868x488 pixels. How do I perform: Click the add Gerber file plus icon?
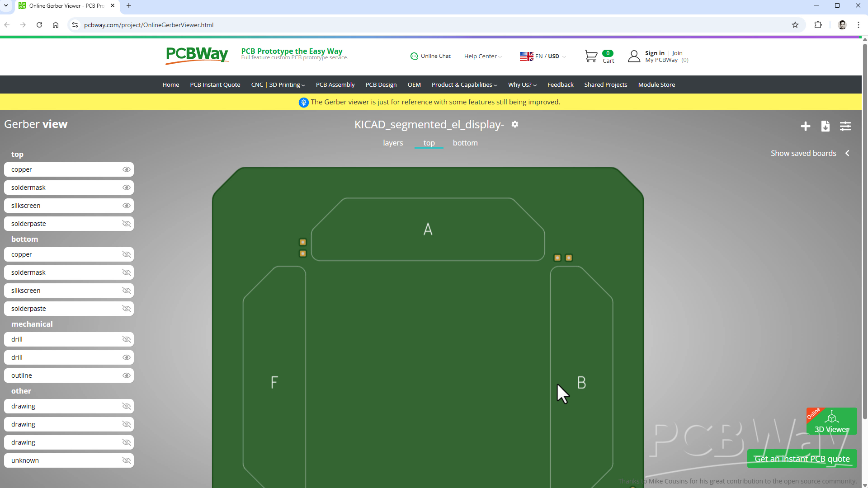point(805,127)
